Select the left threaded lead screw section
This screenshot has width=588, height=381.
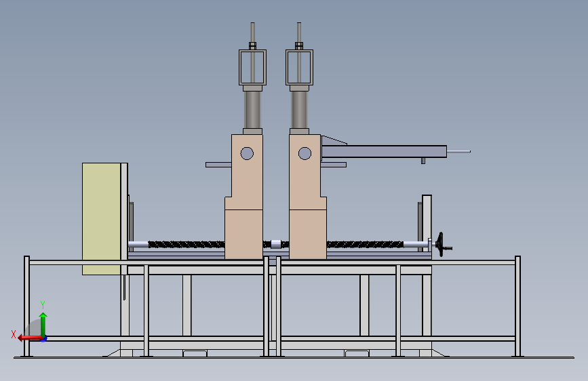point(187,245)
